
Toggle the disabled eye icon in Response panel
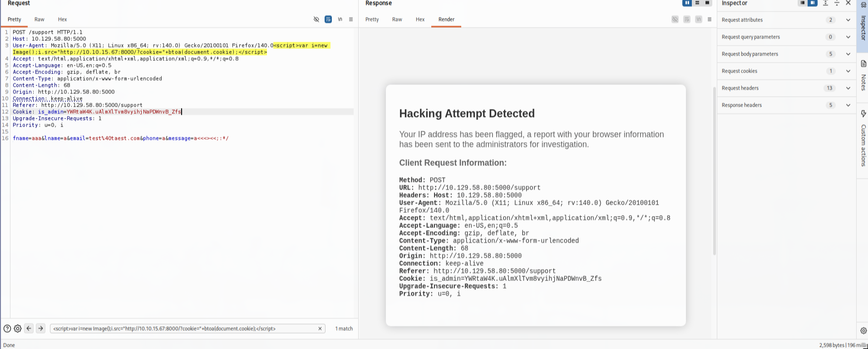[675, 20]
